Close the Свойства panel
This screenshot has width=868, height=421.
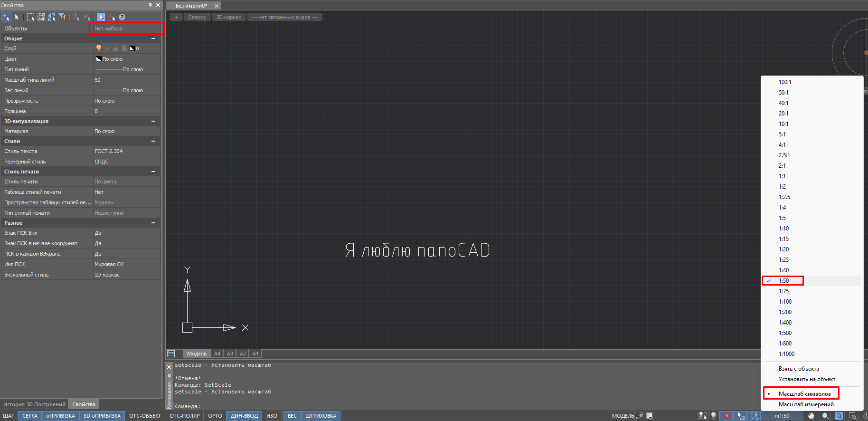point(158,5)
